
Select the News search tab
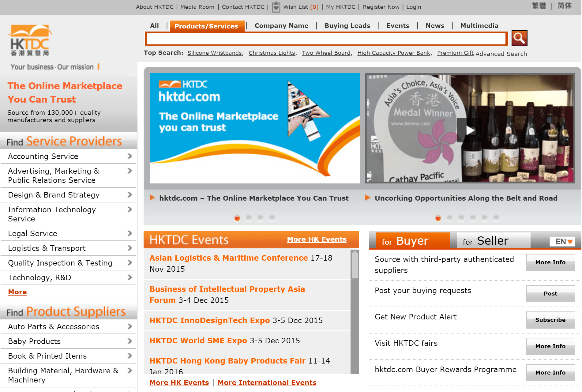tap(435, 26)
